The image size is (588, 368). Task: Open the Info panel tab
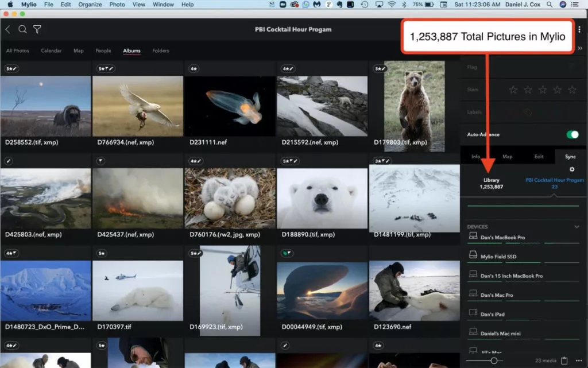(x=476, y=157)
